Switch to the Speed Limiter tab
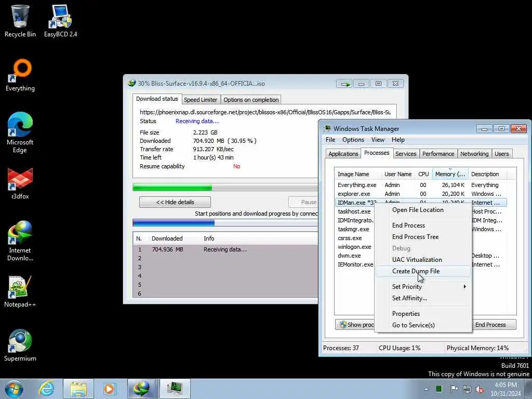This screenshot has width=532, height=399. [201, 100]
